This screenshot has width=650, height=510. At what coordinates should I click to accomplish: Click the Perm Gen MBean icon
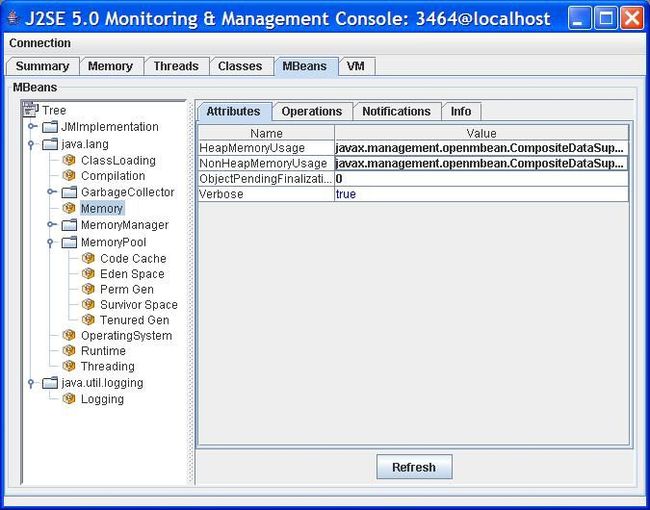point(88,289)
